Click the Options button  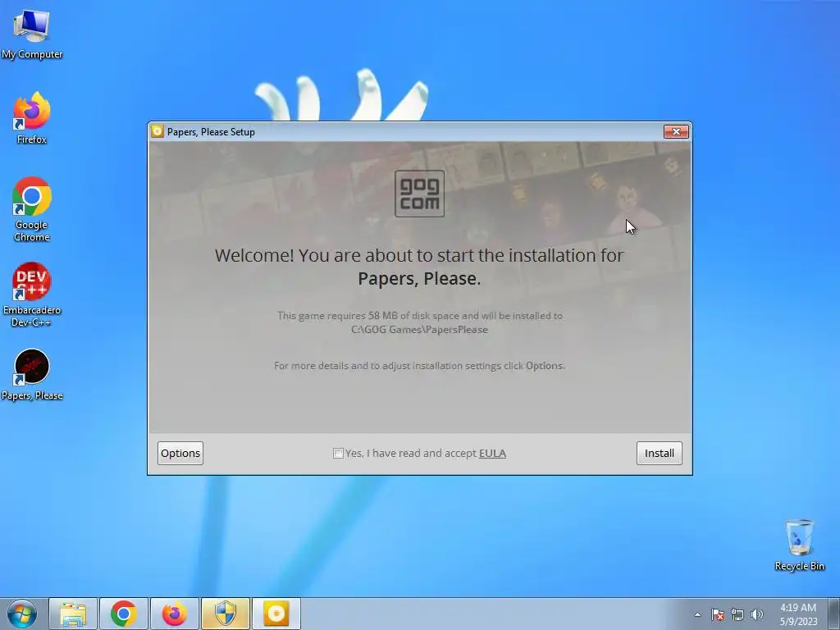tap(180, 453)
